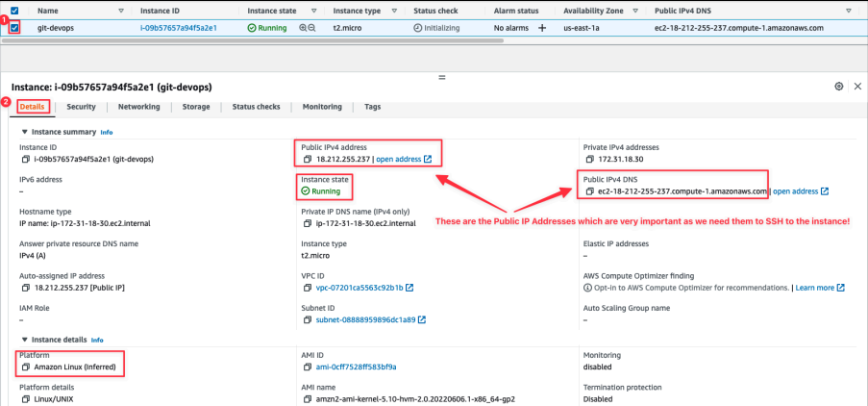Click zoom-in magnifier beside Running state
This screenshot has width=868, height=406.
pyautogui.click(x=303, y=28)
